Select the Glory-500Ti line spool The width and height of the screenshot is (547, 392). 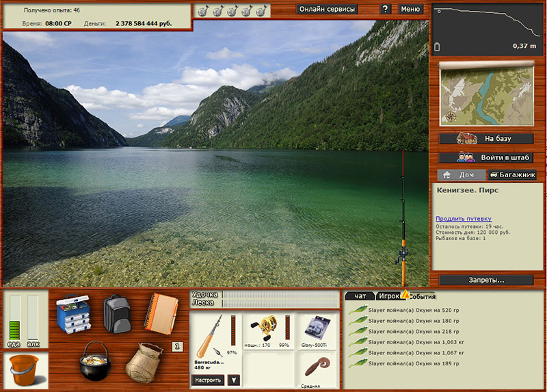click(316, 328)
